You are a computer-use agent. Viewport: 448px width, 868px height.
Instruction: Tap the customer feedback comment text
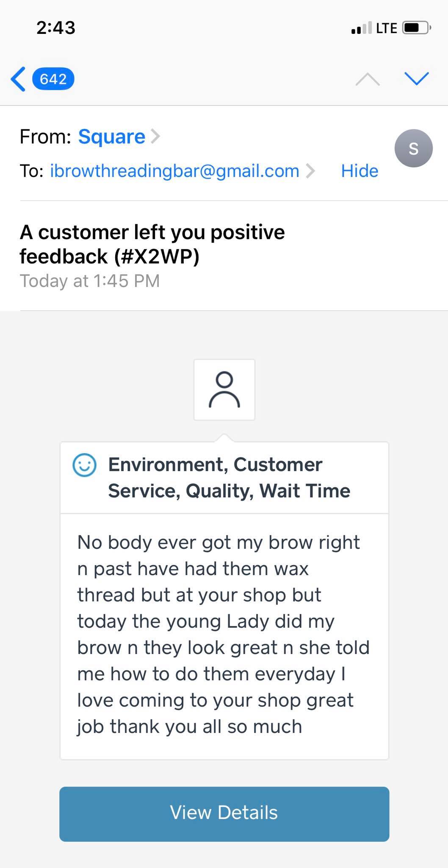(x=224, y=634)
